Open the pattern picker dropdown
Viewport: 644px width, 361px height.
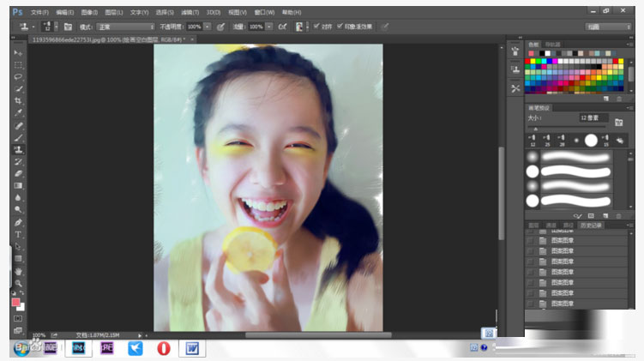tap(307, 27)
